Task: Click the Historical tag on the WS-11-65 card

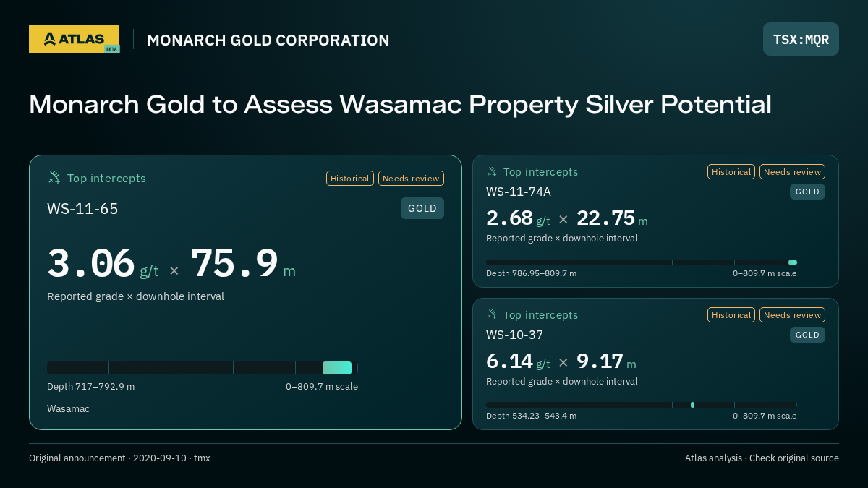Action: (350, 178)
